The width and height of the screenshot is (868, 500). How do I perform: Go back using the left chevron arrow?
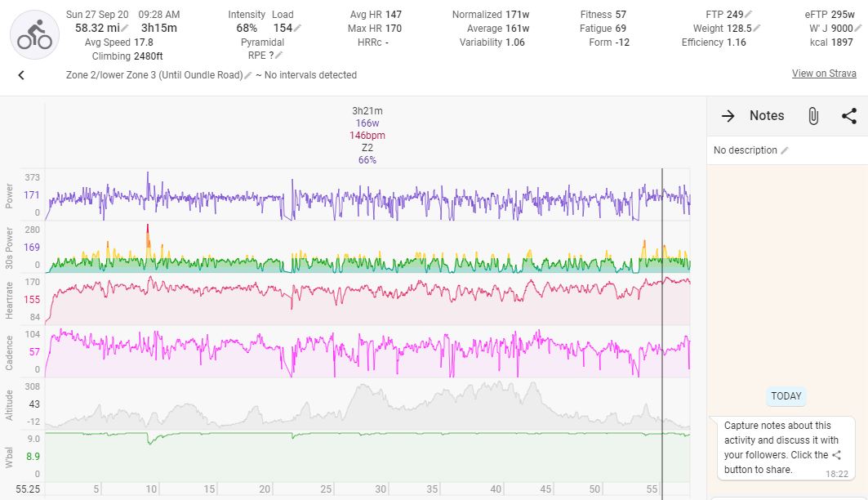21,75
